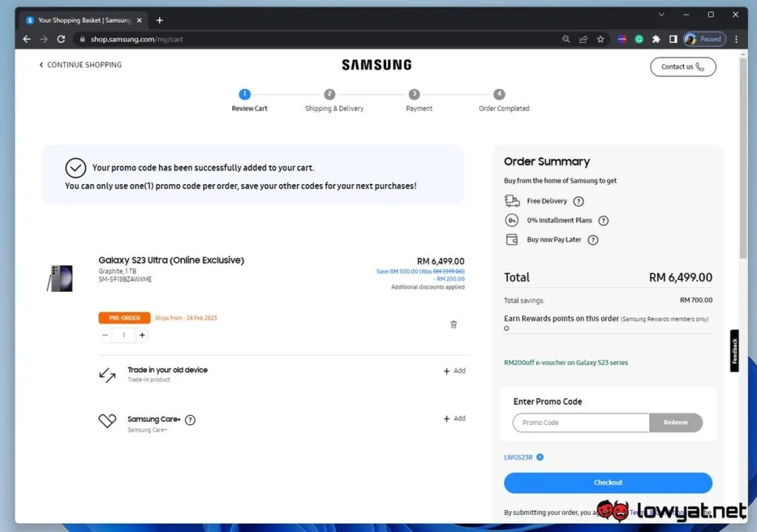The width and height of the screenshot is (757, 532).
Task: Click the RM200off e-voucher link
Action: coord(566,363)
